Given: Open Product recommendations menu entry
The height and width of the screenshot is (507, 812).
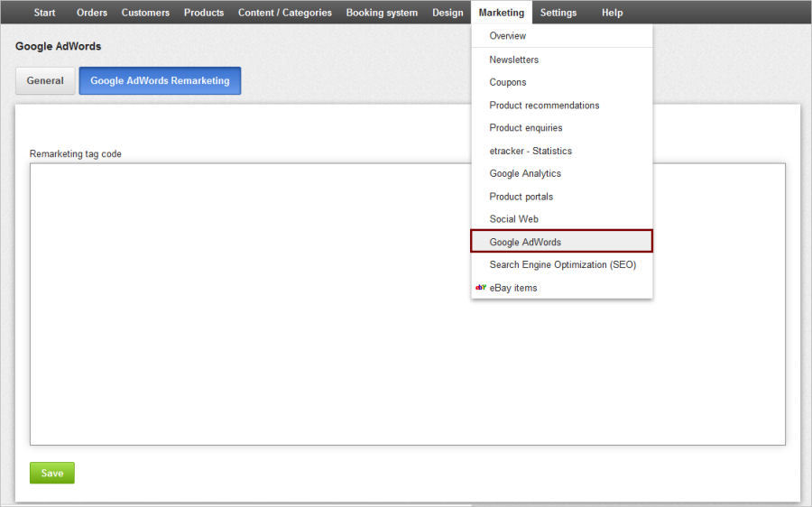Looking at the screenshot, I should click(562, 106).
